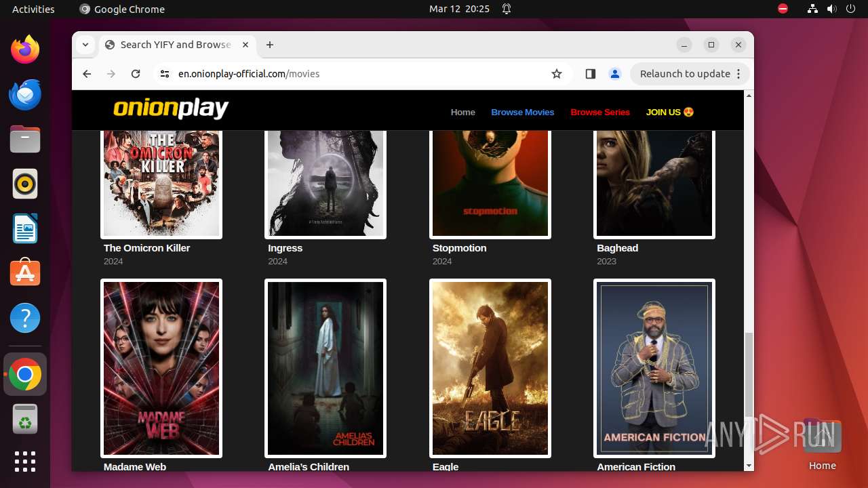This screenshot has width=868, height=488.
Task: Click the Amelia's Children title text
Action: pyautogui.click(x=309, y=466)
